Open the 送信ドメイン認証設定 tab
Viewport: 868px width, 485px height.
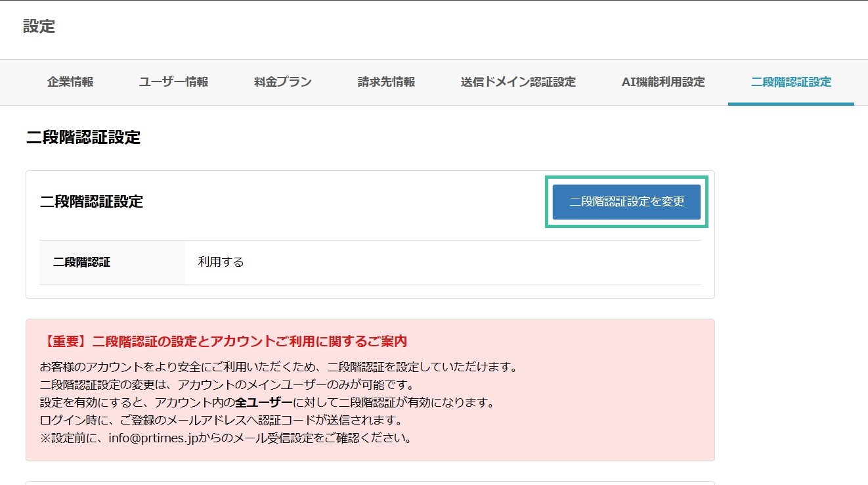pyautogui.click(x=518, y=81)
